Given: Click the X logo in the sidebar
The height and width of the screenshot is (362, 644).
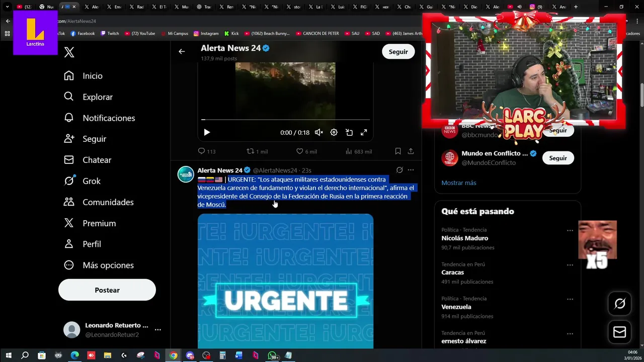Looking at the screenshot, I should point(69,52).
